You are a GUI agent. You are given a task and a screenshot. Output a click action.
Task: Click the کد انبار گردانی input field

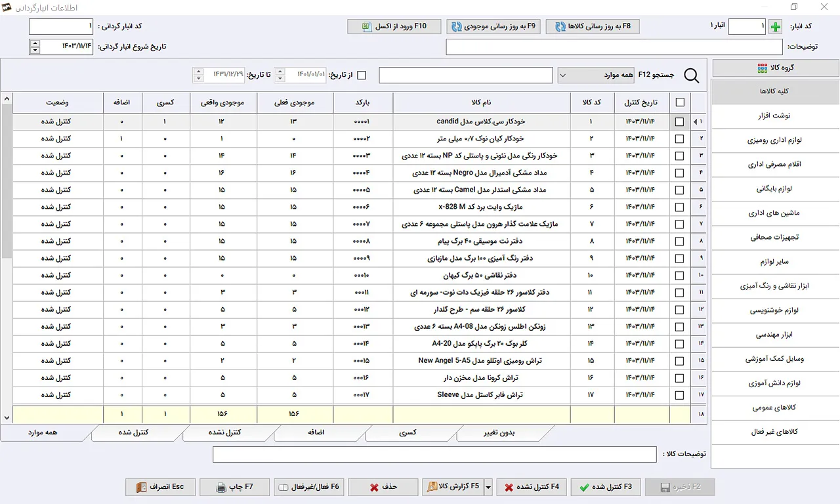click(62, 27)
